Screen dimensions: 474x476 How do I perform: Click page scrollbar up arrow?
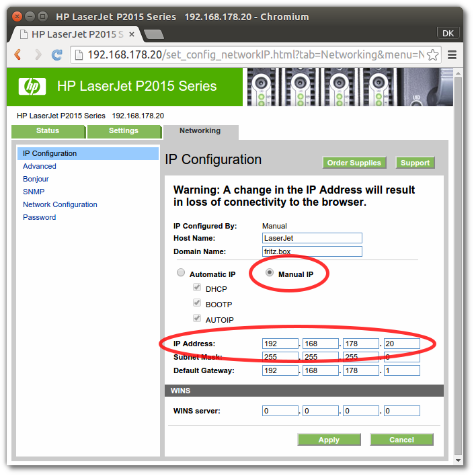459,73
